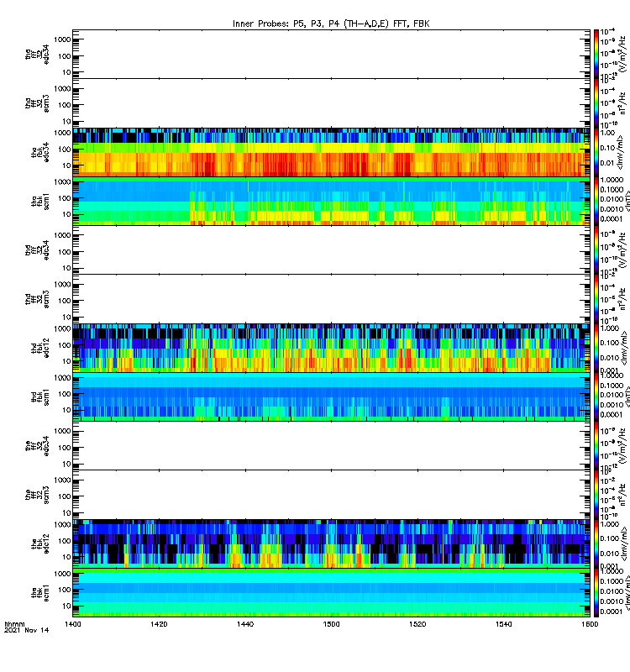Click the 1500 time axis label
The height and width of the screenshot is (672, 630).
point(331,624)
